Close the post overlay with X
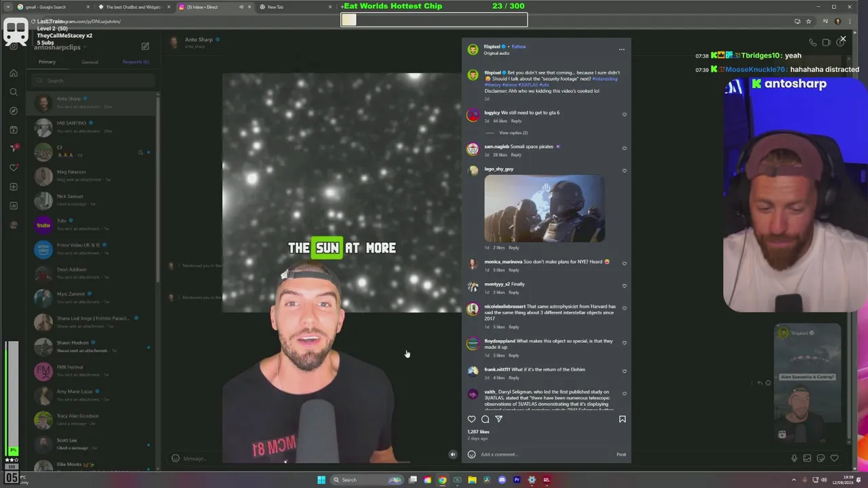 (842, 39)
